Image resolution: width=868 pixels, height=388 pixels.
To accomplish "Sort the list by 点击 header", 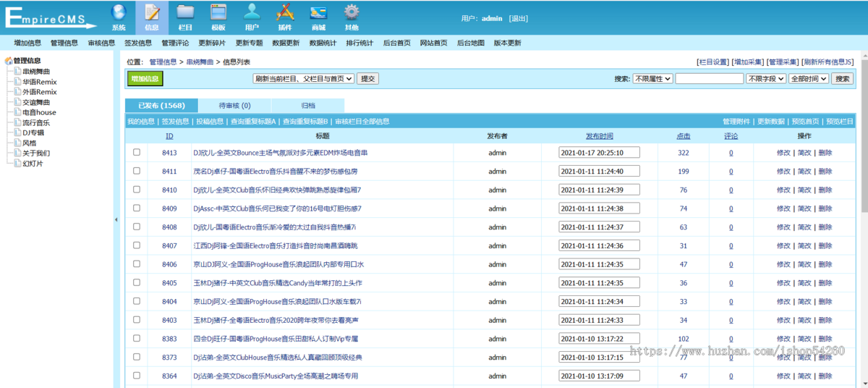I will click(x=683, y=135).
